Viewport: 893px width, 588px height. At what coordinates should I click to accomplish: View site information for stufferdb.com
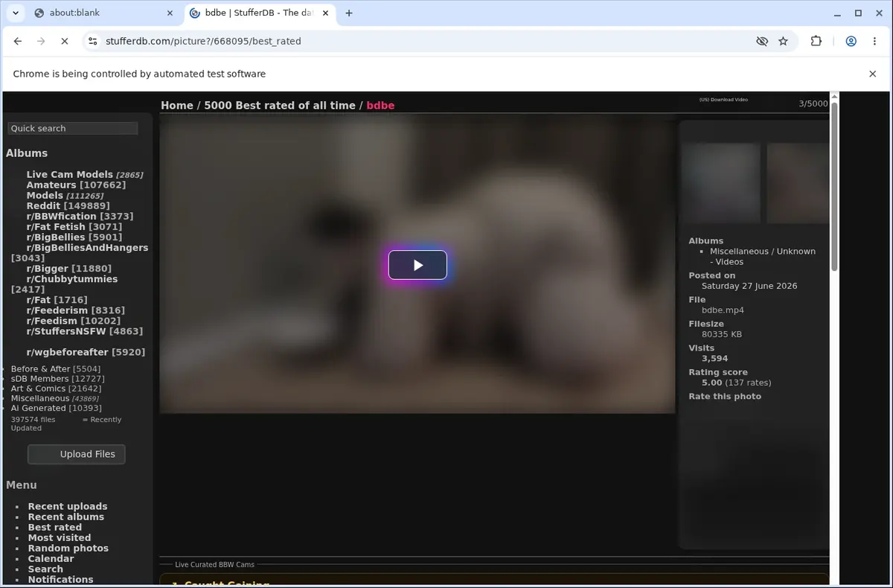[92, 42]
